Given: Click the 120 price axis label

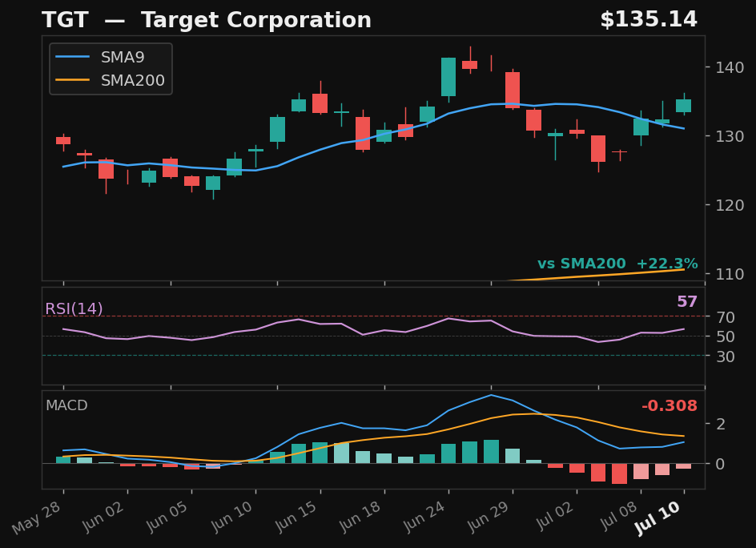Looking at the screenshot, I should click(730, 205).
